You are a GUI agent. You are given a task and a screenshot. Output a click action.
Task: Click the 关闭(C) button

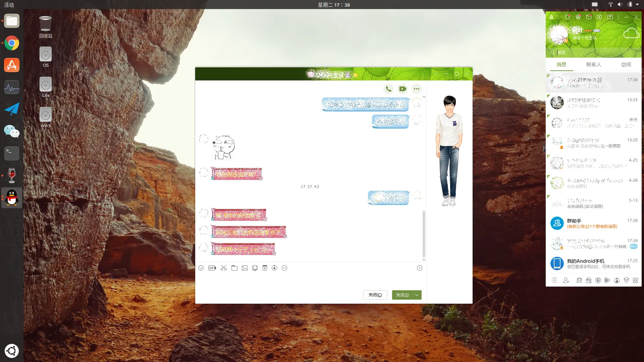[x=375, y=295]
